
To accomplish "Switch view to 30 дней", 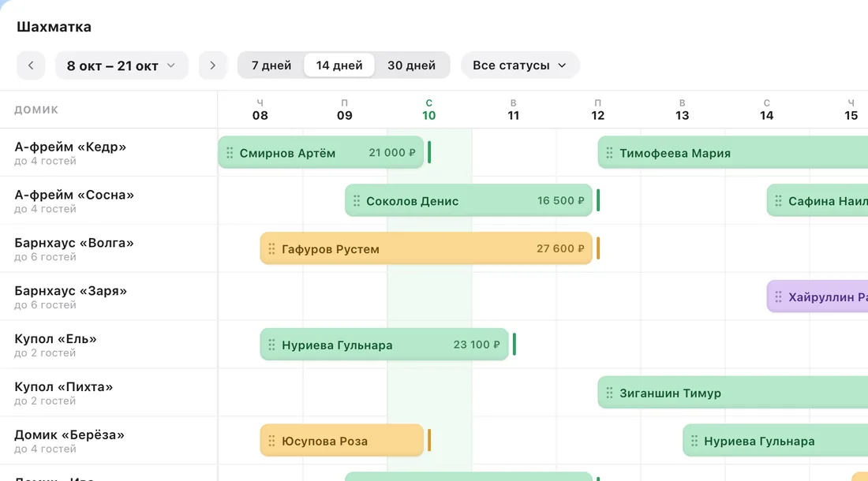I will (411, 65).
